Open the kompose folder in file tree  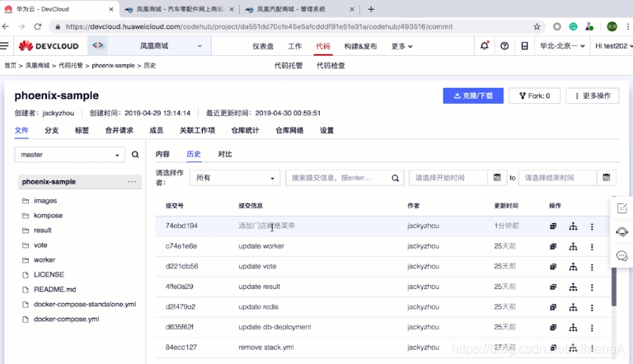[48, 216]
